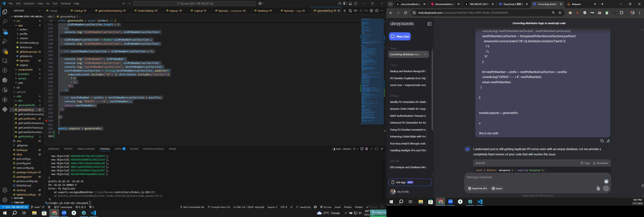Click the attach file paperclip in DeepSeek
This screenshot has width=644, height=217.
click(598, 188)
